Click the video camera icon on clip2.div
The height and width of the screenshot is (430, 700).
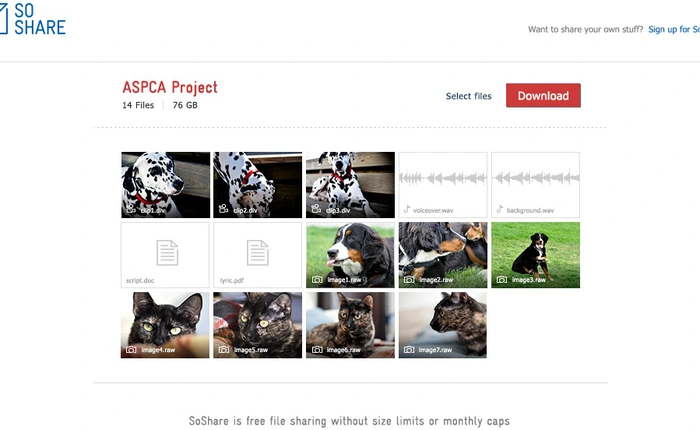[x=223, y=209]
